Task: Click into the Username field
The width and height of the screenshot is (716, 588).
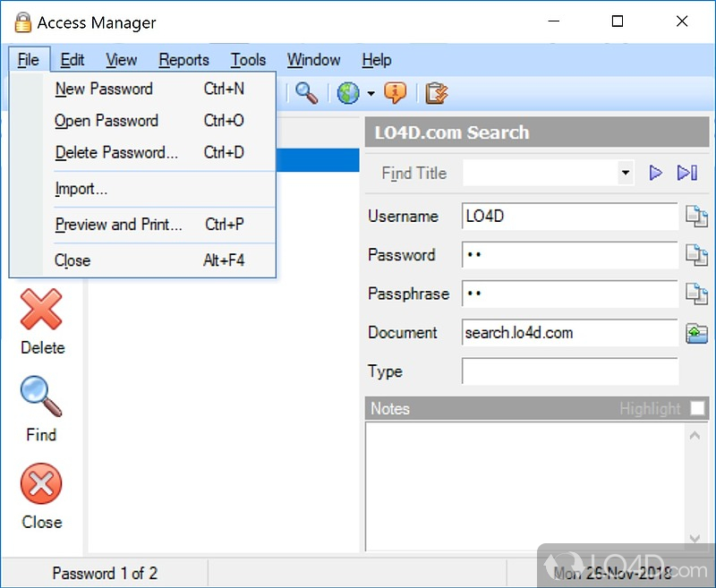Action: pos(570,217)
